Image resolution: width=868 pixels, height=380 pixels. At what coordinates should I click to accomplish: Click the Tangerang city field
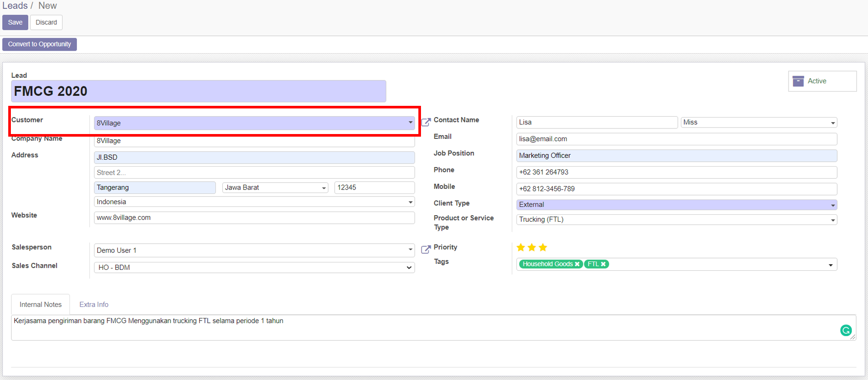(155, 188)
